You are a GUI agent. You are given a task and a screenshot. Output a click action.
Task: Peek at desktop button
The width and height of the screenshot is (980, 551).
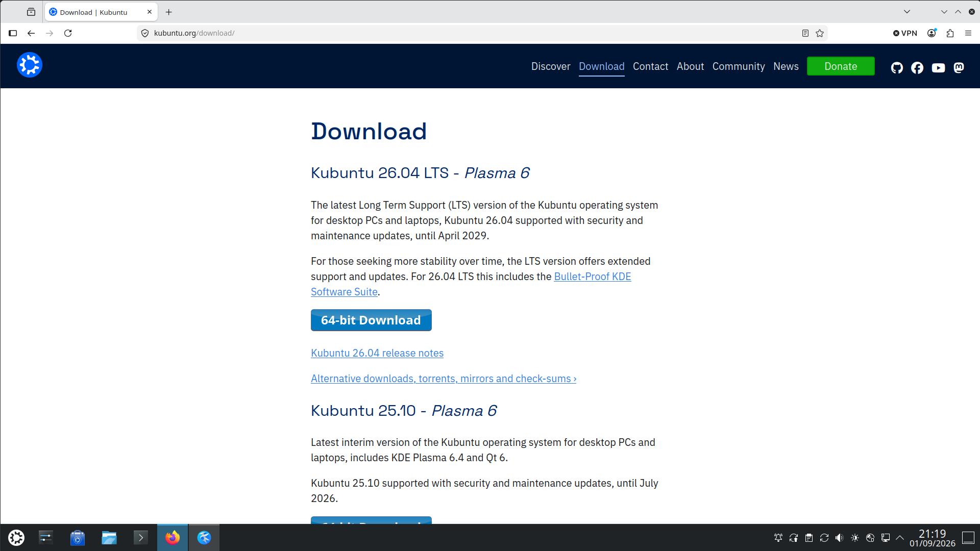(x=968, y=538)
